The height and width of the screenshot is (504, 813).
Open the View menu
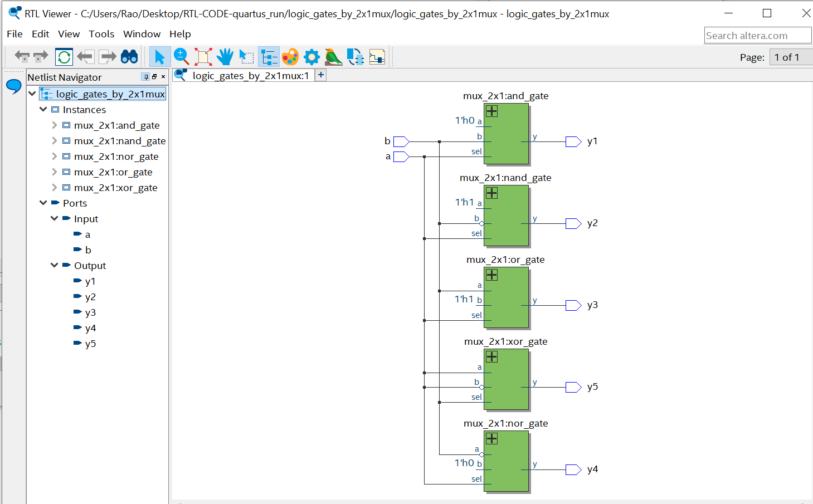(69, 34)
